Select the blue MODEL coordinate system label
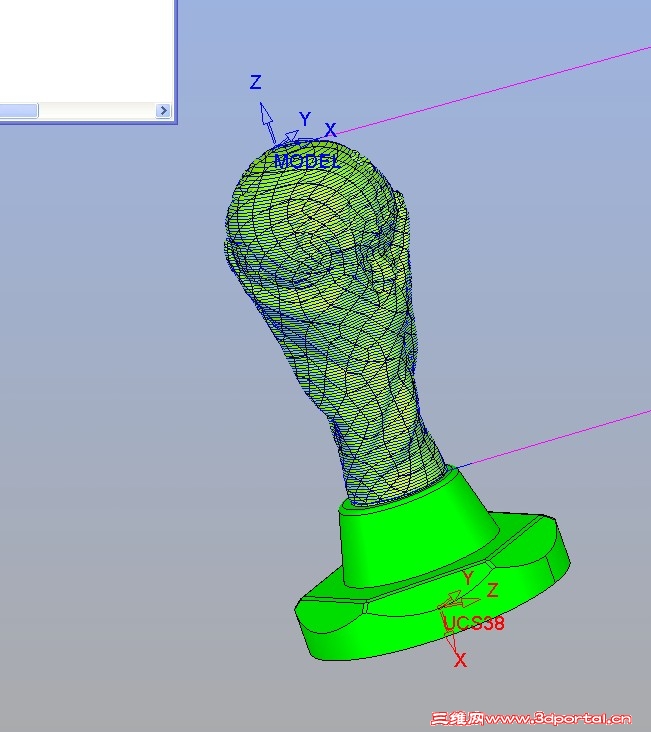The image size is (651, 732). pyautogui.click(x=307, y=162)
